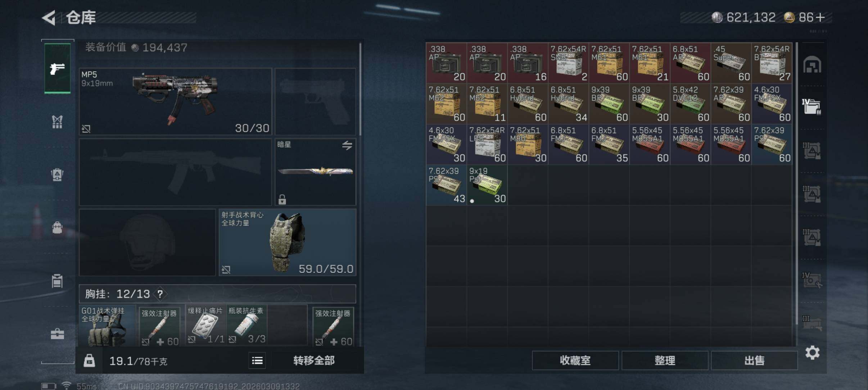Click the swap arrows on 暗星 knife slot

click(347, 145)
